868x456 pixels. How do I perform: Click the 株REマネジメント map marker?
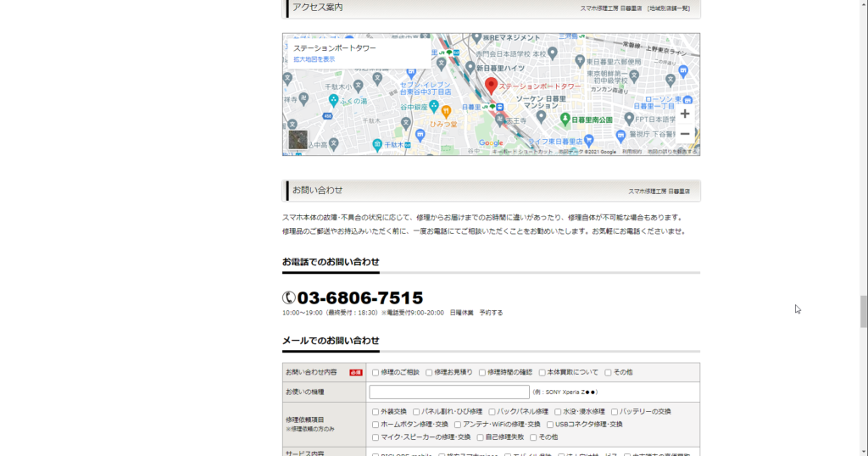[x=476, y=37]
